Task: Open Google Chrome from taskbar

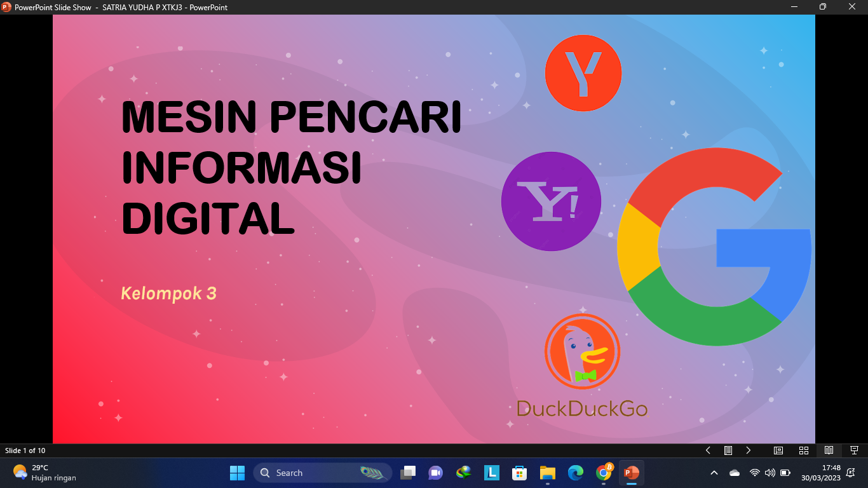Action: [x=604, y=473]
